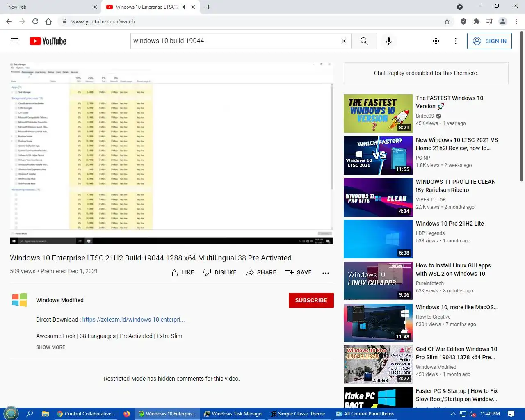Click the tray volume muted icon
Image resolution: width=525 pixels, height=420 pixels.
pyautogui.click(x=472, y=414)
